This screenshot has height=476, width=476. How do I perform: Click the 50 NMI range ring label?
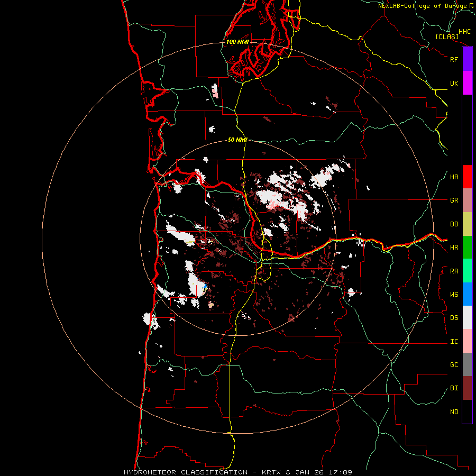(237, 140)
